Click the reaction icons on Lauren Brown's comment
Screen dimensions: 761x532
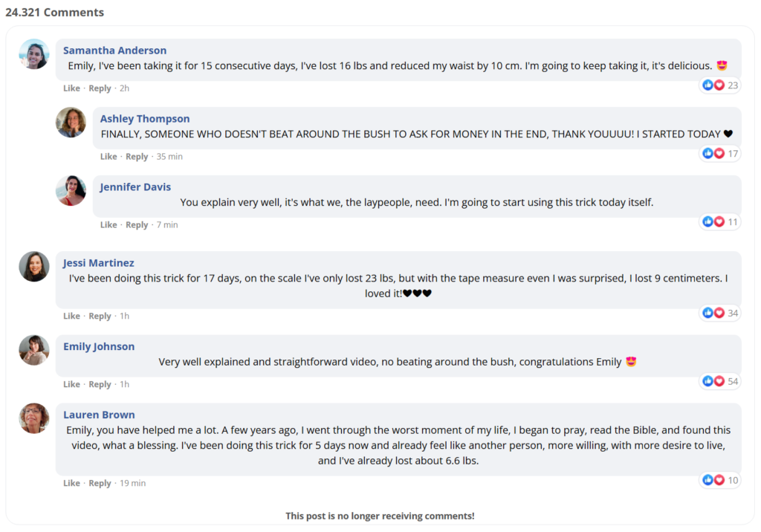pos(720,480)
